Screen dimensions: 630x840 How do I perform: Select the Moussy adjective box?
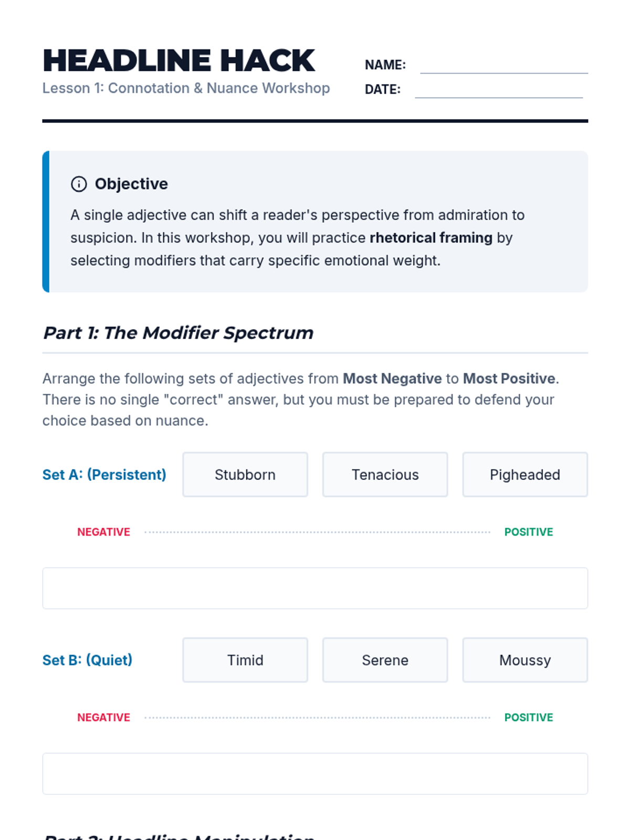point(525,660)
